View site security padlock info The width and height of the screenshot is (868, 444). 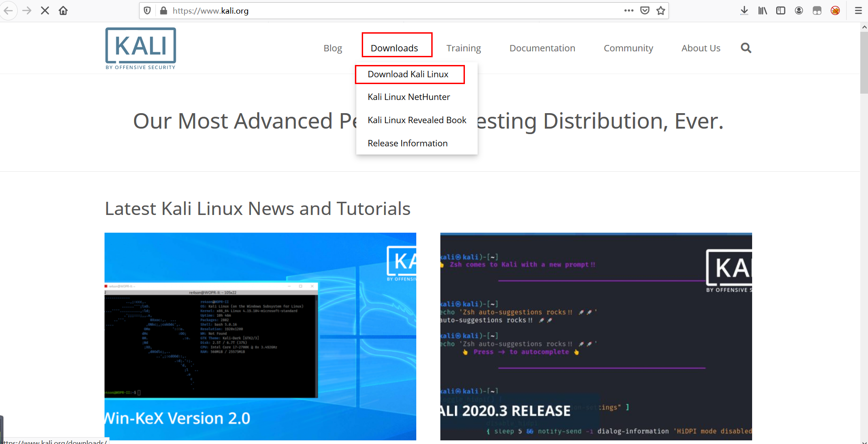tap(164, 10)
